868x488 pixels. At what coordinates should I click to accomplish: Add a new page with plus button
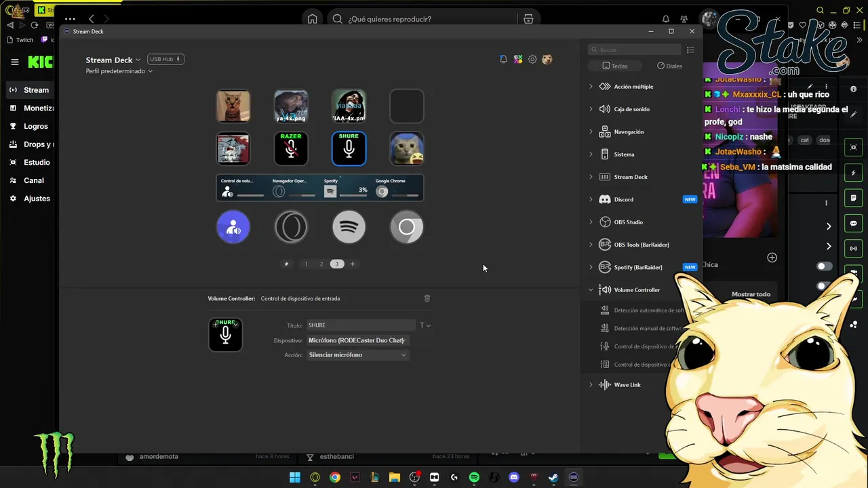(353, 264)
